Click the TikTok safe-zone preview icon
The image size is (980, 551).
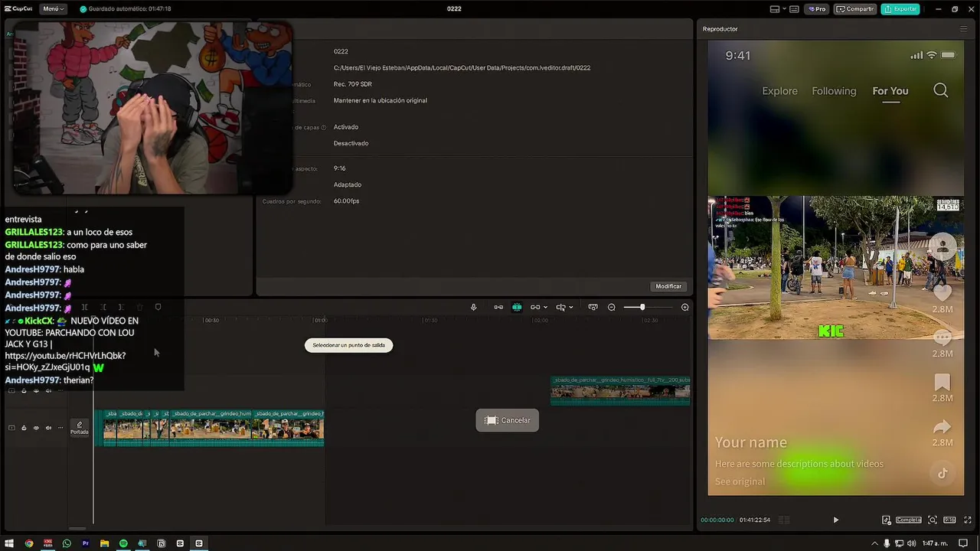coord(887,520)
